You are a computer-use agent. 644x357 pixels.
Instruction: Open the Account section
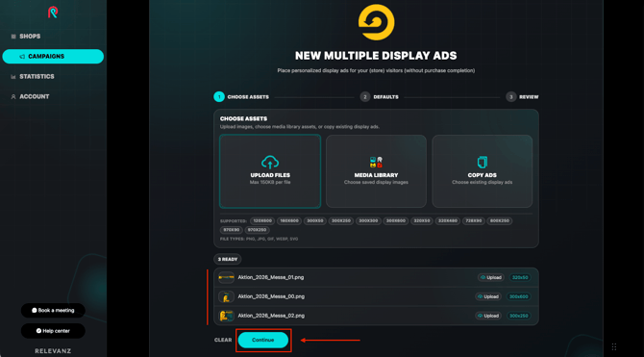34,96
